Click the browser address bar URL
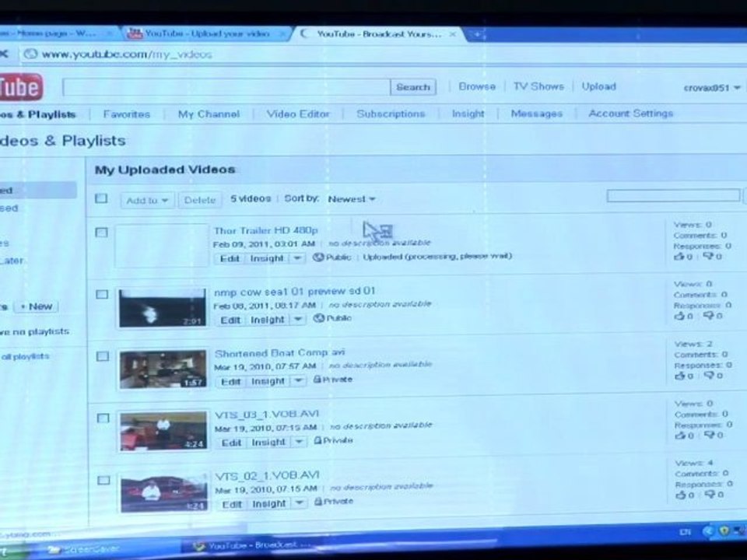This screenshot has height=560, width=747. (x=127, y=54)
